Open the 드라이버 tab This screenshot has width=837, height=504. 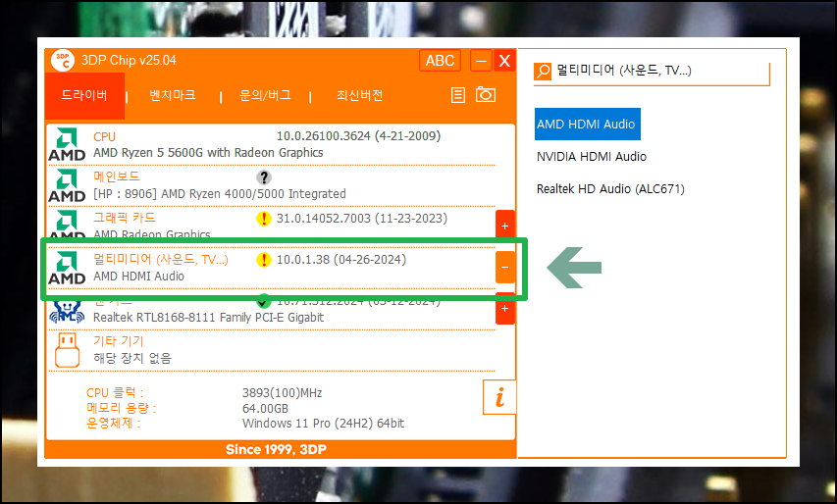tap(84, 95)
